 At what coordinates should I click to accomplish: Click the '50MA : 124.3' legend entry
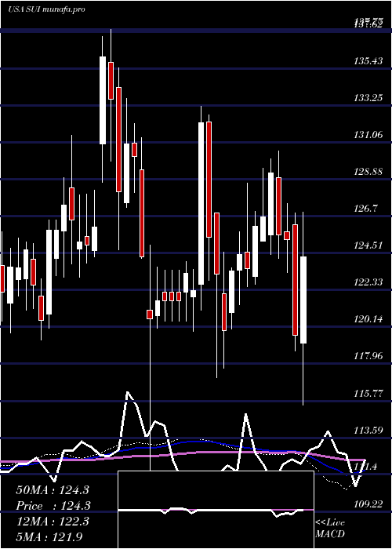point(53,490)
